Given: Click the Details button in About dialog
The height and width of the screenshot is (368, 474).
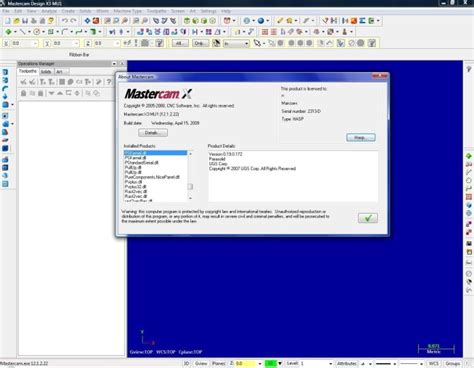Looking at the screenshot, I should 153,133.
